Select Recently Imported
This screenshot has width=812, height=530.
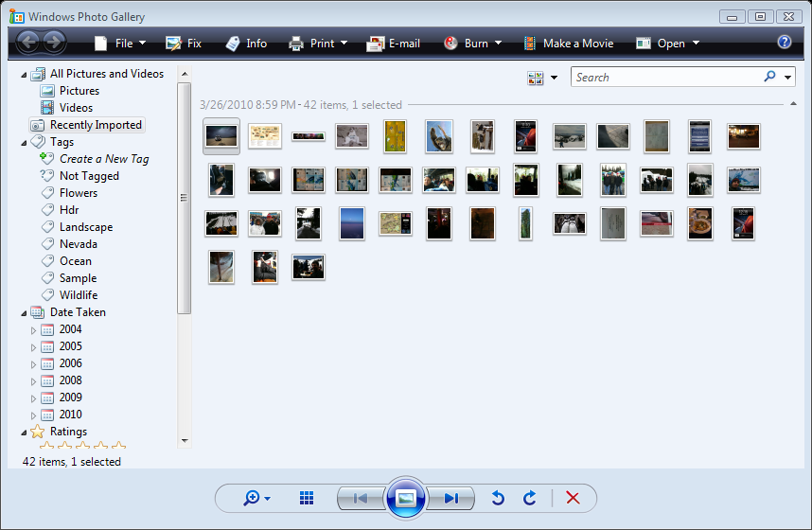87,125
